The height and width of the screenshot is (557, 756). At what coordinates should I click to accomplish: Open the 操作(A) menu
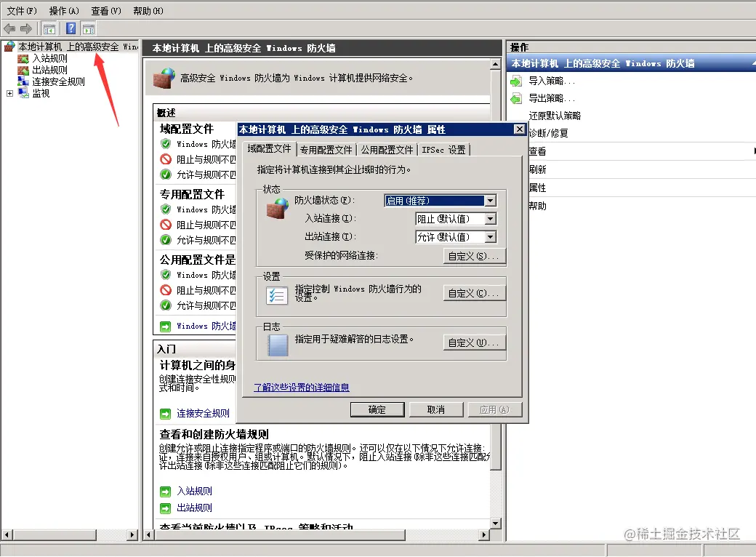tap(64, 11)
